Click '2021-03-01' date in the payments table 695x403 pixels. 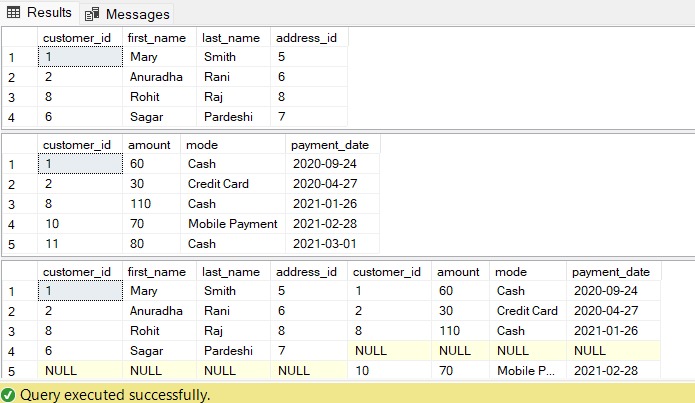pyautogui.click(x=333, y=243)
